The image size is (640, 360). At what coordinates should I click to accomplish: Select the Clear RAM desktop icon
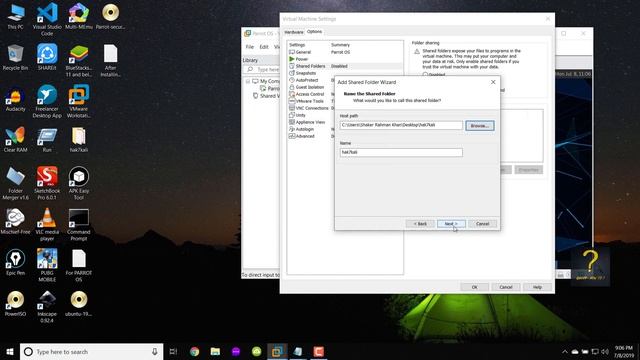(x=16, y=140)
